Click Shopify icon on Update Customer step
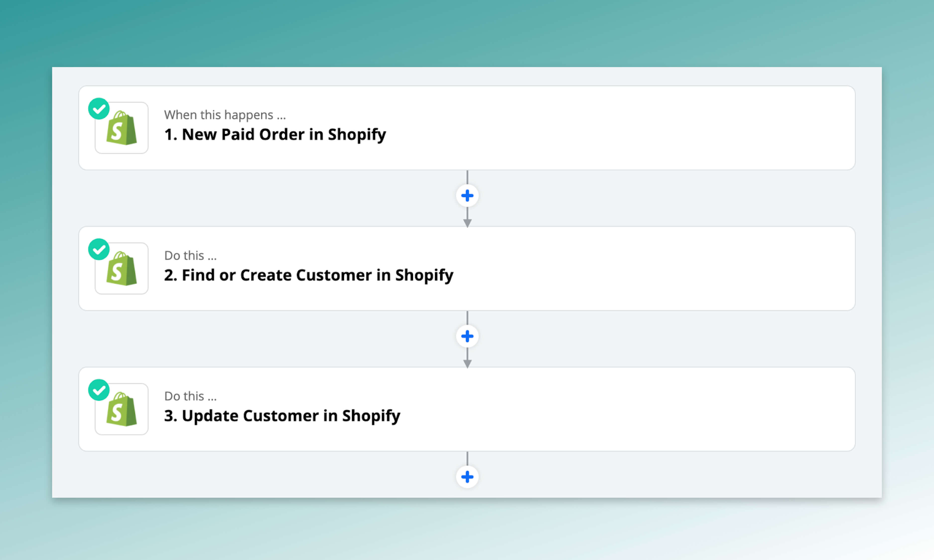The image size is (934, 560). click(122, 410)
